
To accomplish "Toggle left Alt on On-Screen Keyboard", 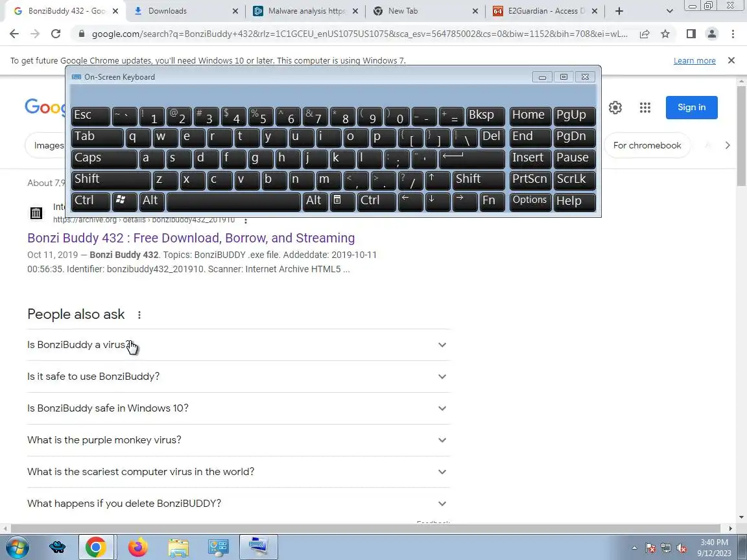I will tap(152, 202).
